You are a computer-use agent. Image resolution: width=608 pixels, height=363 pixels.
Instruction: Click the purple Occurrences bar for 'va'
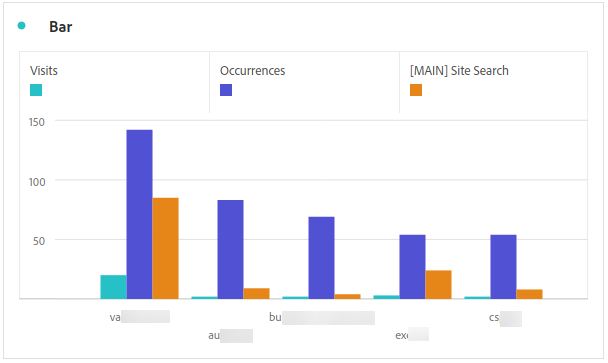(140, 214)
